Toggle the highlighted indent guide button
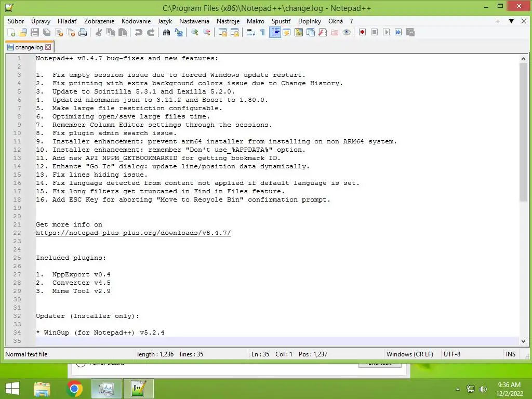 point(275,32)
